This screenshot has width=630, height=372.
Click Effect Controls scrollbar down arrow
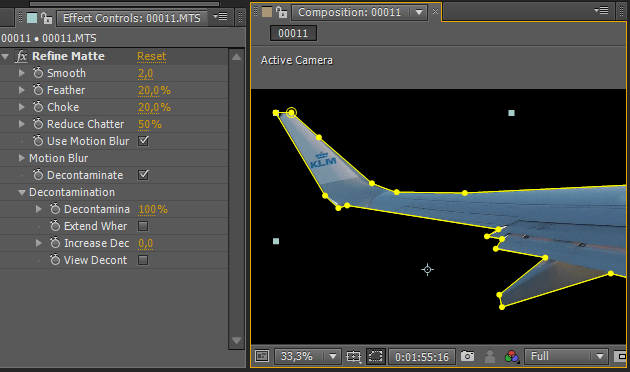(237, 341)
